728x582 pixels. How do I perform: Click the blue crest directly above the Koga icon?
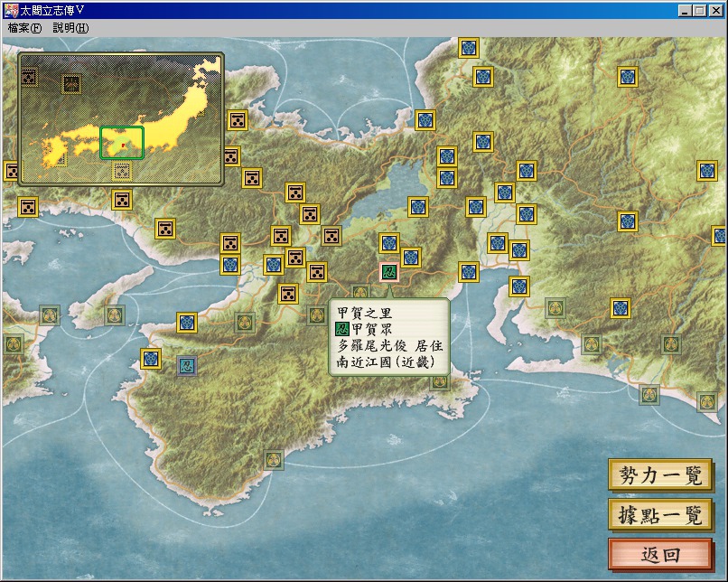pyautogui.click(x=389, y=242)
